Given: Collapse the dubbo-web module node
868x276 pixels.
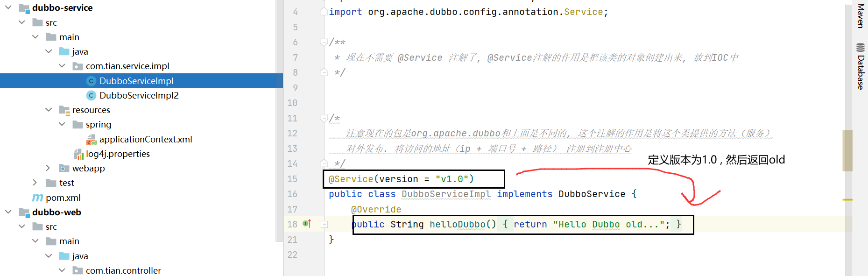Looking at the screenshot, I should tap(8, 212).
